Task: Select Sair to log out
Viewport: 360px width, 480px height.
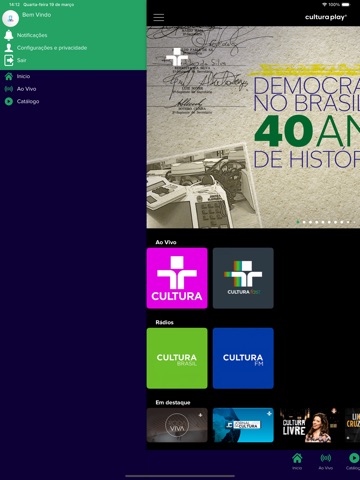Action: (x=22, y=60)
